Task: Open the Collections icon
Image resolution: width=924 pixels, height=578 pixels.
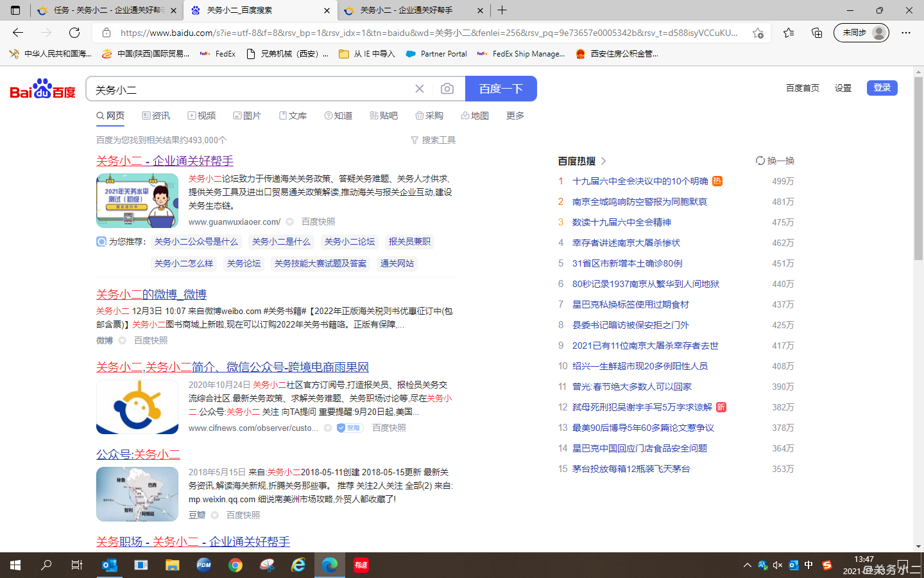Action: coord(817,33)
